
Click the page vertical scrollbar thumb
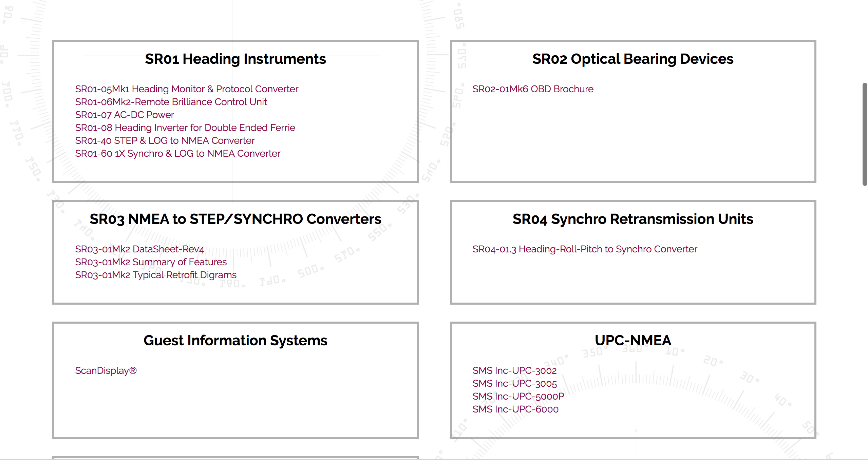pyautogui.click(x=865, y=134)
